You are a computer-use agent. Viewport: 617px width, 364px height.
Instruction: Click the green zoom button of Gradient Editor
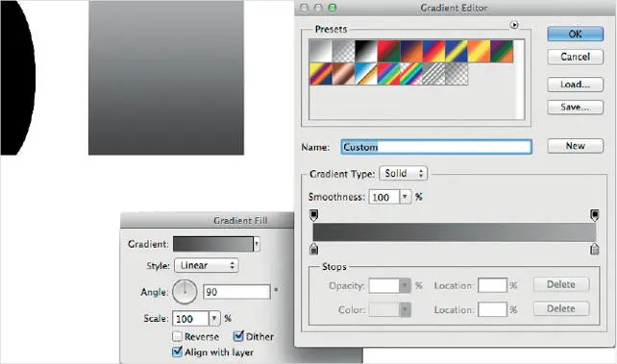333,8
